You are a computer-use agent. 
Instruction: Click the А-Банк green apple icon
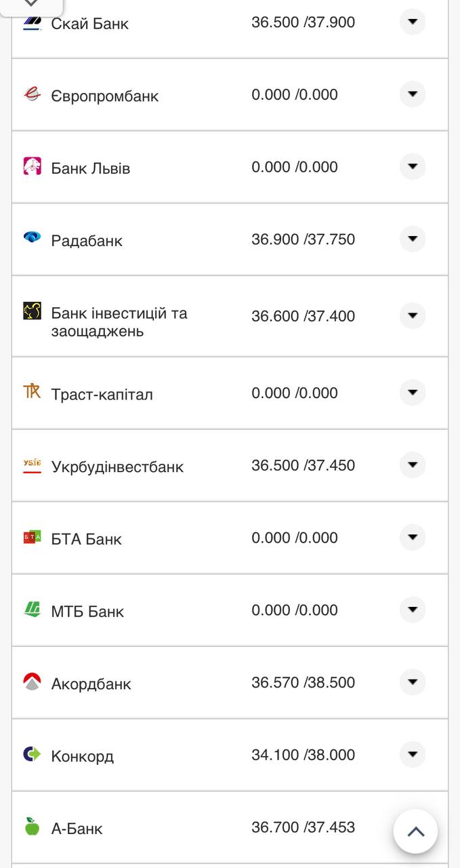click(32, 826)
